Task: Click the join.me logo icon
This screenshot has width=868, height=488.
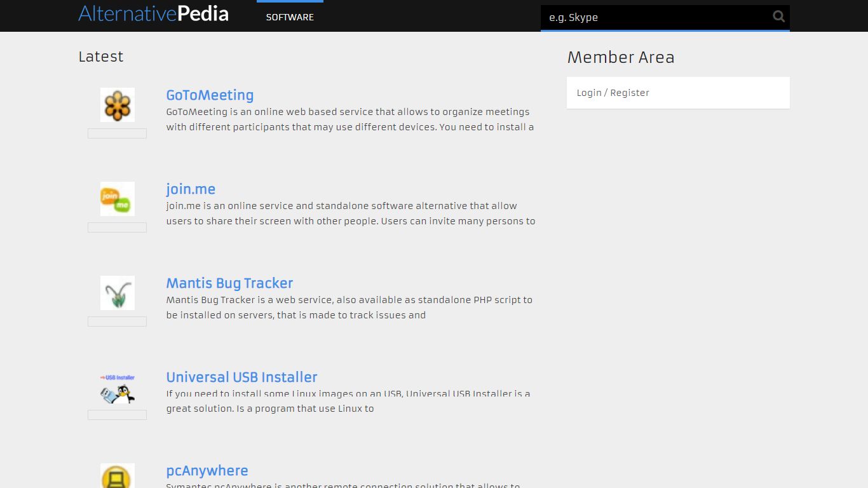Action: point(117,198)
